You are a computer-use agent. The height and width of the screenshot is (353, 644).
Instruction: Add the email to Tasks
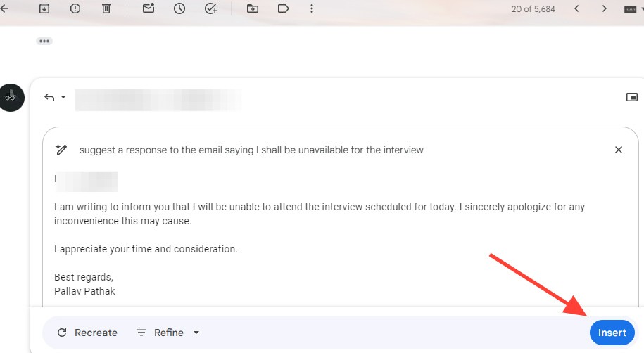click(210, 8)
